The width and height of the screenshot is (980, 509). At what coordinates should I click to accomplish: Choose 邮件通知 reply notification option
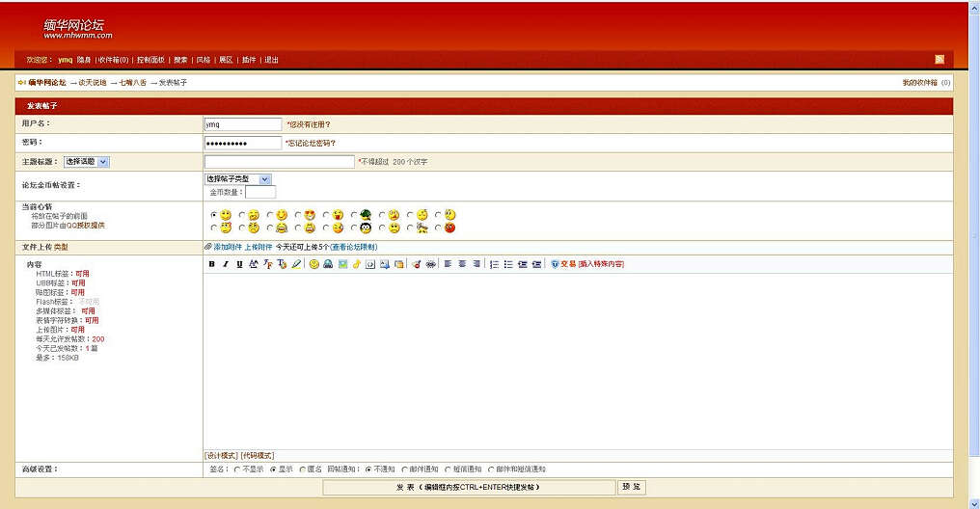pyautogui.click(x=403, y=469)
